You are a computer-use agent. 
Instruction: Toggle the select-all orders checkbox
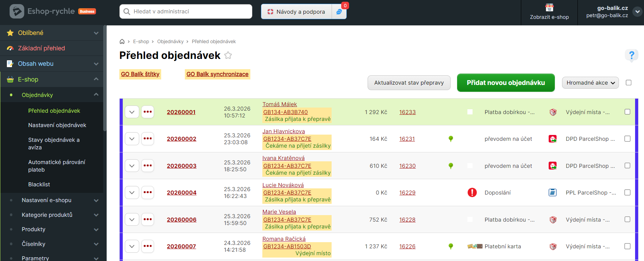tap(628, 83)
